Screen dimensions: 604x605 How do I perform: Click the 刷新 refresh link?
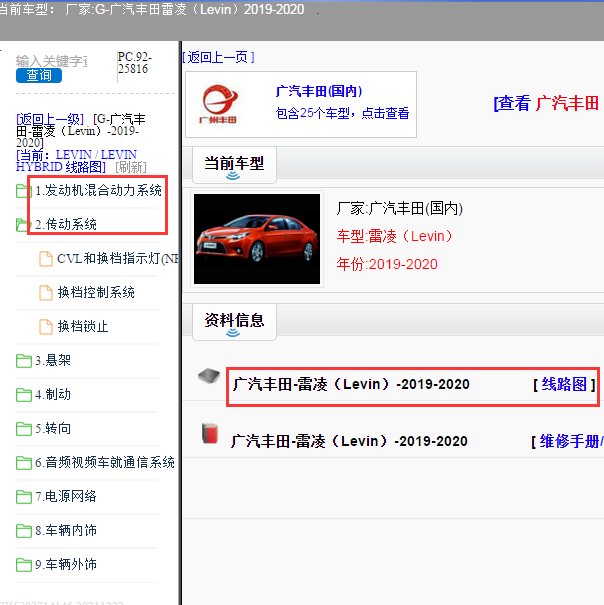[131, 167]
